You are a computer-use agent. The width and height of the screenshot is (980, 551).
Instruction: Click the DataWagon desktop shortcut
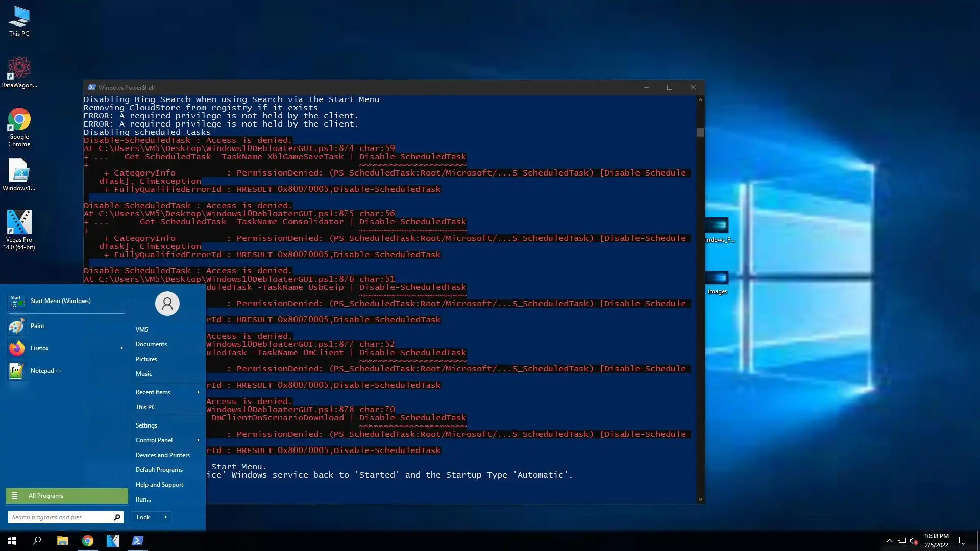[19, 72]
